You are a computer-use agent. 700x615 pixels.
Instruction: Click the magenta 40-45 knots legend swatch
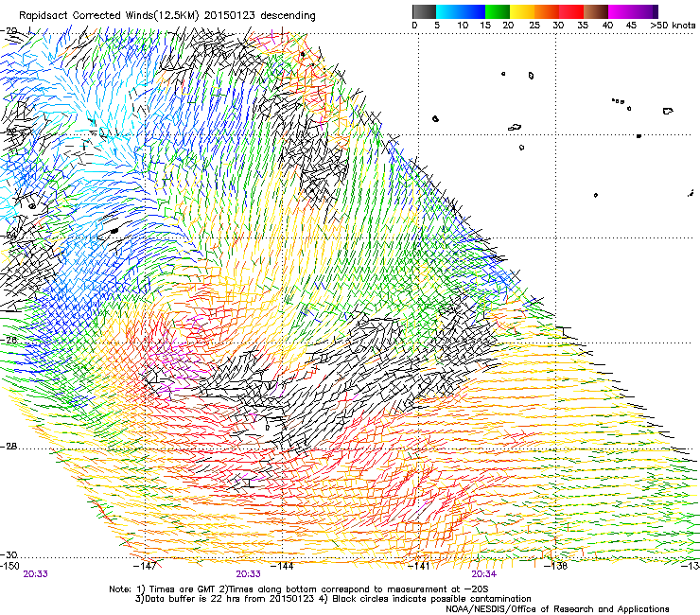pos(621,11)
